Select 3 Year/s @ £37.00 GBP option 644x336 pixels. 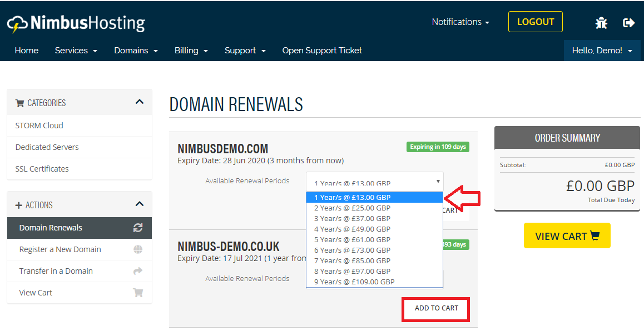click(x=375, y=219)
